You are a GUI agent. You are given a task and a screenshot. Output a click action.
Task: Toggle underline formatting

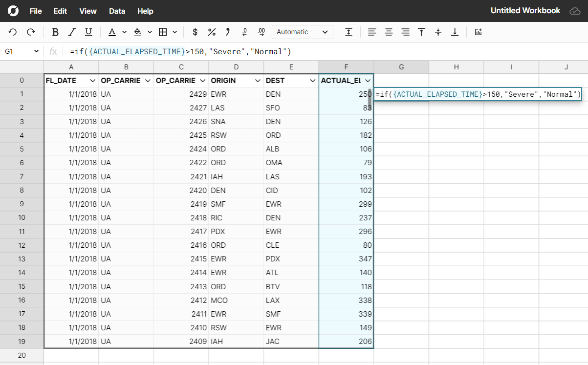tap(88, 32)
